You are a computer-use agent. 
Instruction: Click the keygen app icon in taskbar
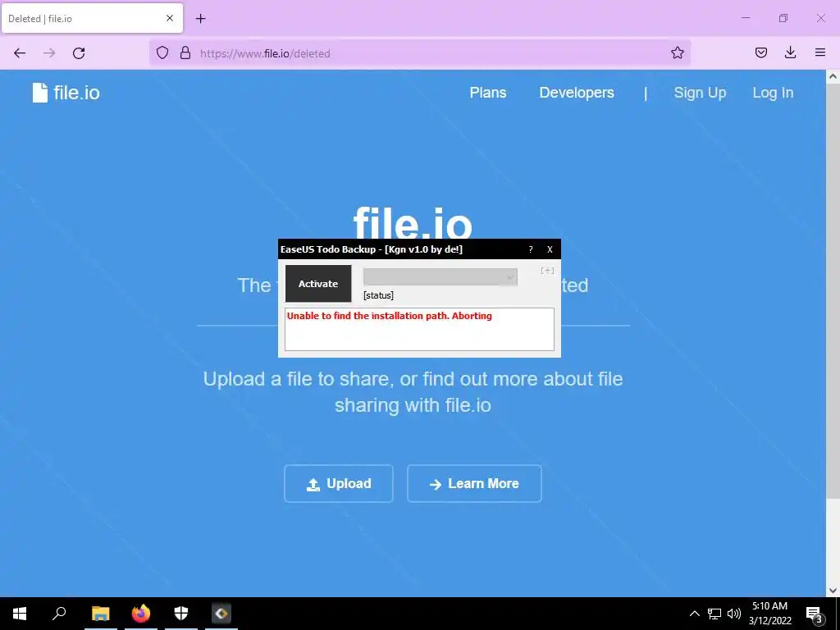pyautogui.click(x=221, y=614)
